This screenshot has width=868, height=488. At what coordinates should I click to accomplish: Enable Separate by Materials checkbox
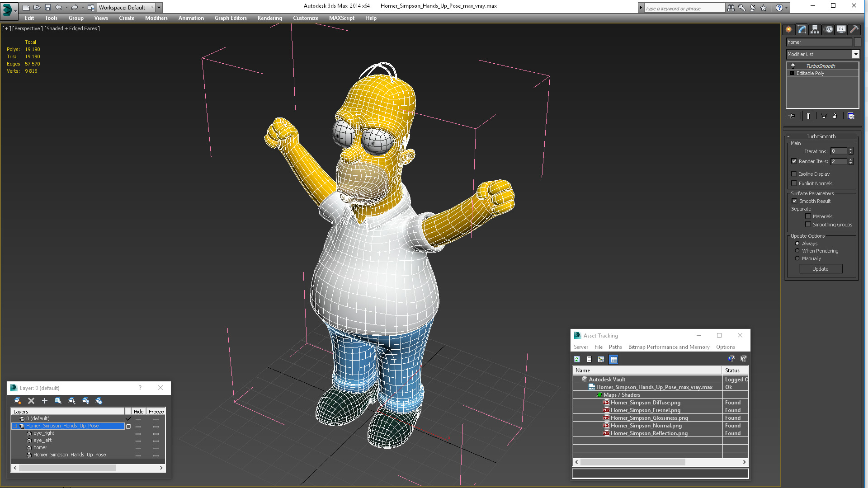coord(808,216)
